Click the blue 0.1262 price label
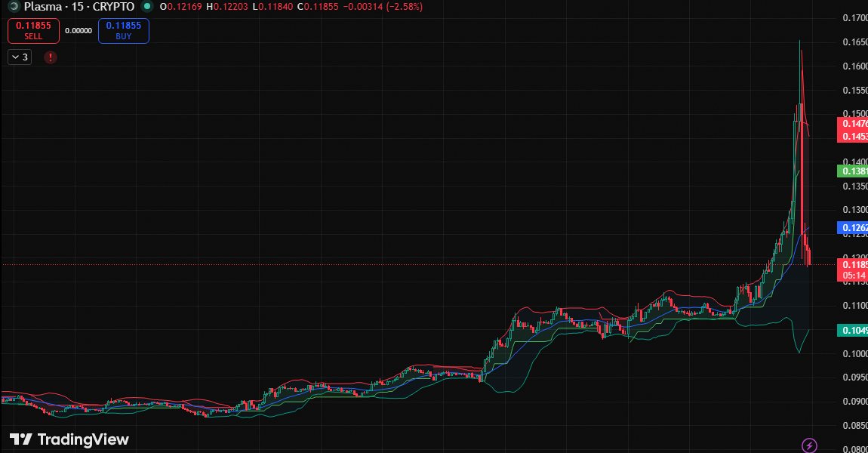This screenshot has height=453, width=868. tap(852, 227)
